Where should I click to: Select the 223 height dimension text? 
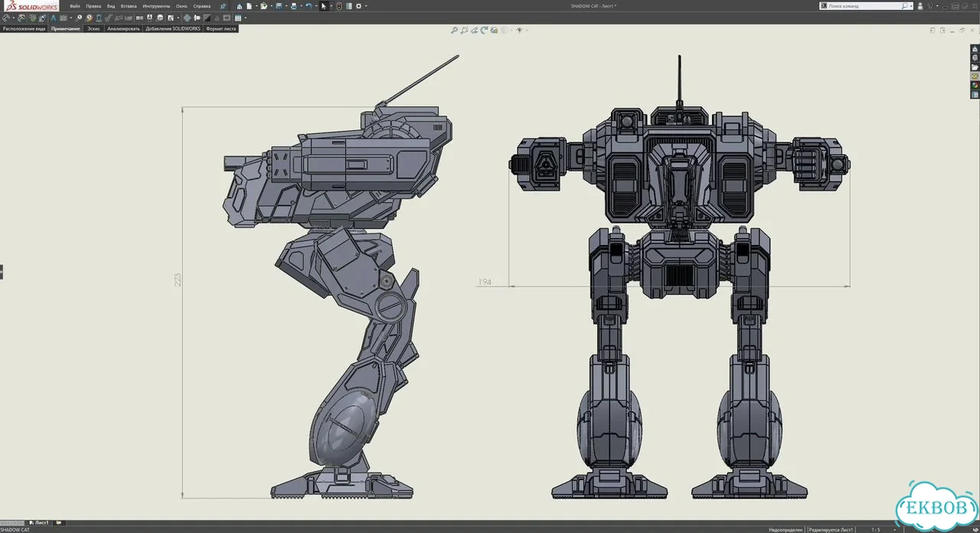(178, 280)
